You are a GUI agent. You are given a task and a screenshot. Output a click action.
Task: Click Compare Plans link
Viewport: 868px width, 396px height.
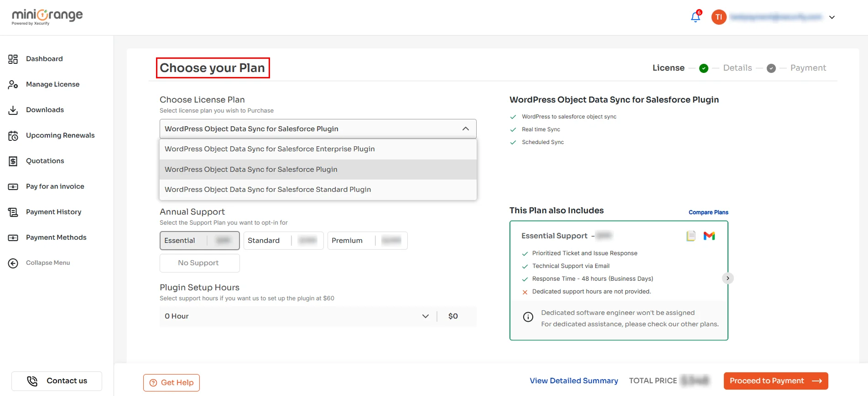pyautogui.click(x=708, y=212)
